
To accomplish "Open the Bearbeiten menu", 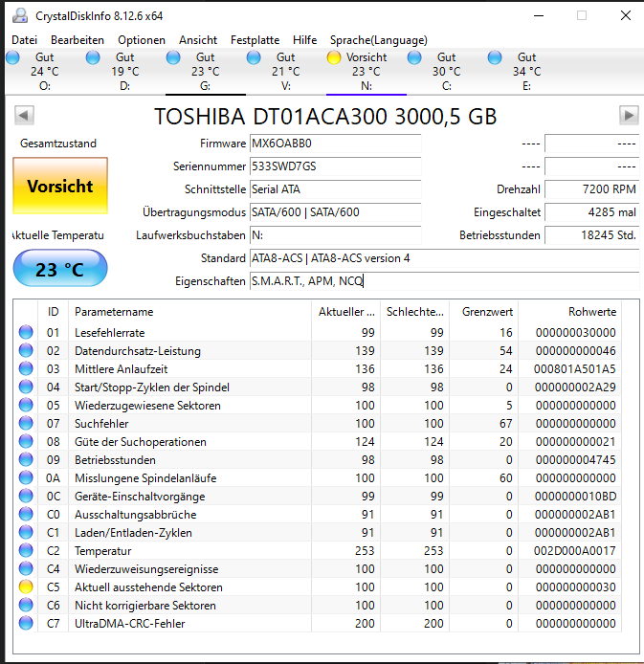I will (x=78, y=40).
